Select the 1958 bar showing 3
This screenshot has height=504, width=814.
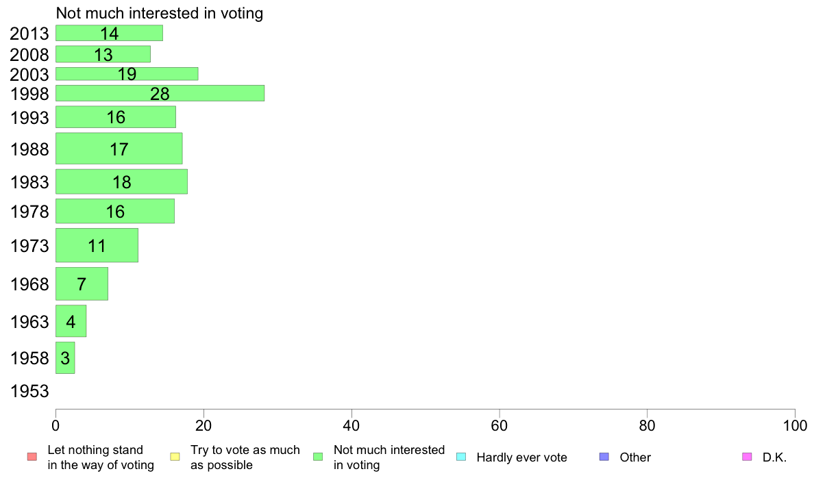[x=65, y=357]
